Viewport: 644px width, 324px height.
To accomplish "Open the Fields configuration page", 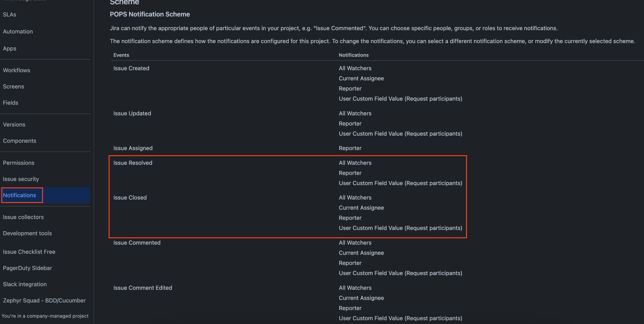I will click(10, 103).
